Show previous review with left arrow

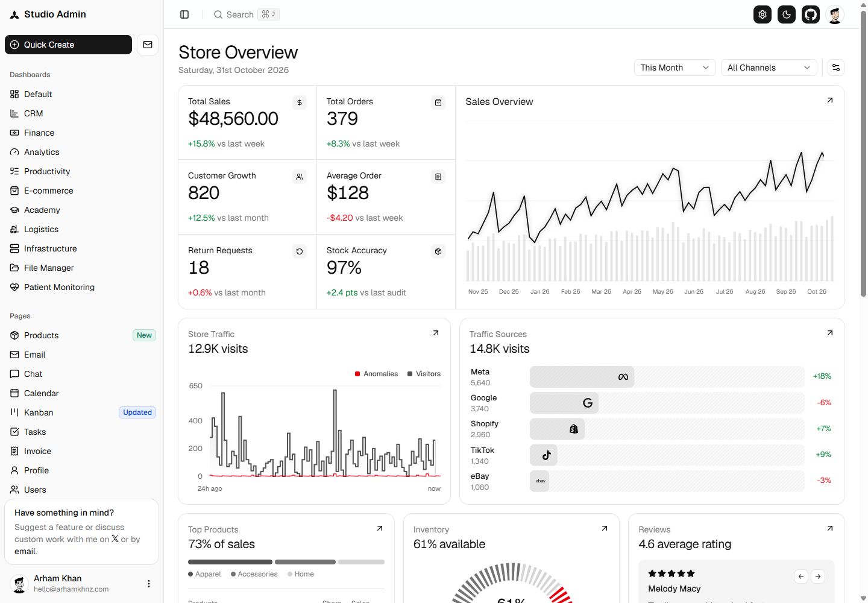801,576
